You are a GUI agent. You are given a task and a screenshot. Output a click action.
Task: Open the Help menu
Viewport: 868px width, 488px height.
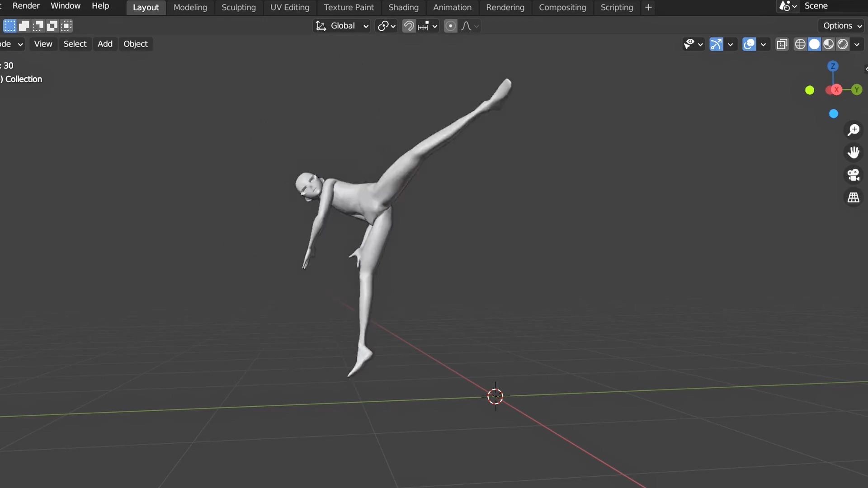point(100,6)
